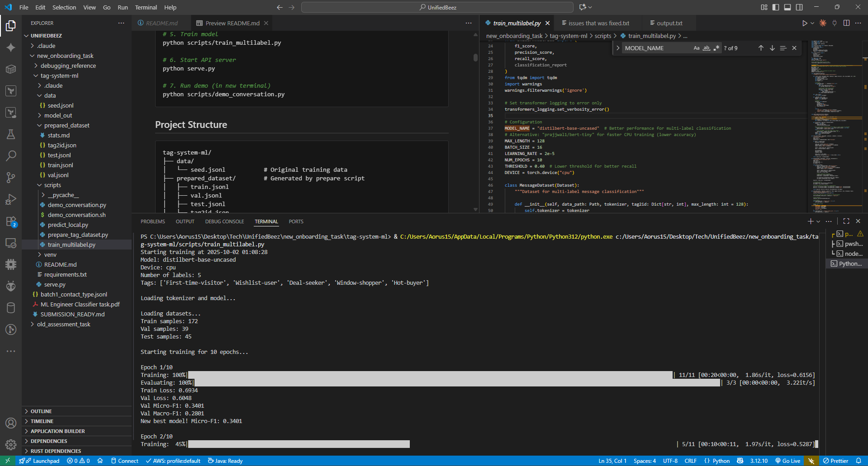
Task: Click the Run Python File play button
Action: point(804,23)
